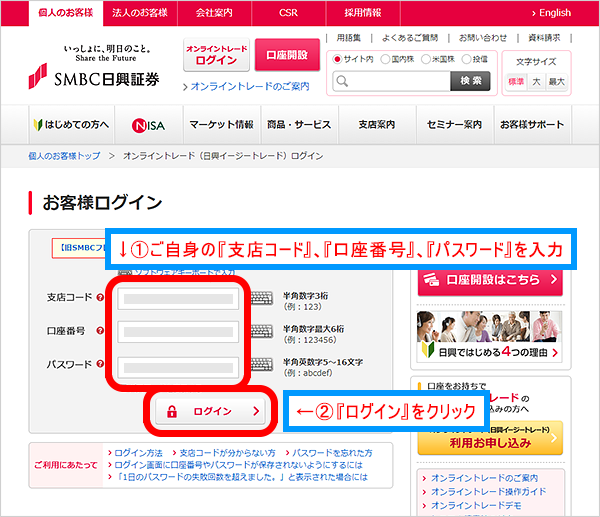Open マーケット情報 menu

coord(222,125)
